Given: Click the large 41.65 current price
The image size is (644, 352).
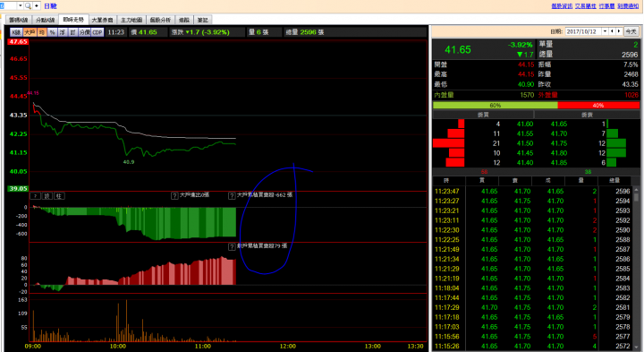Looking at the screenshot, I should coord(458,50).
